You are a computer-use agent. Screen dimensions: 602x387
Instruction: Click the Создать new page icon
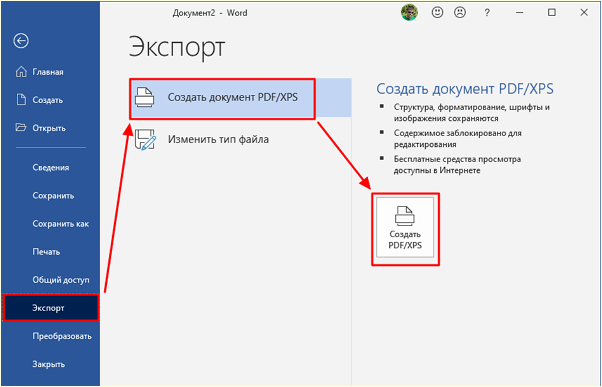21,100
